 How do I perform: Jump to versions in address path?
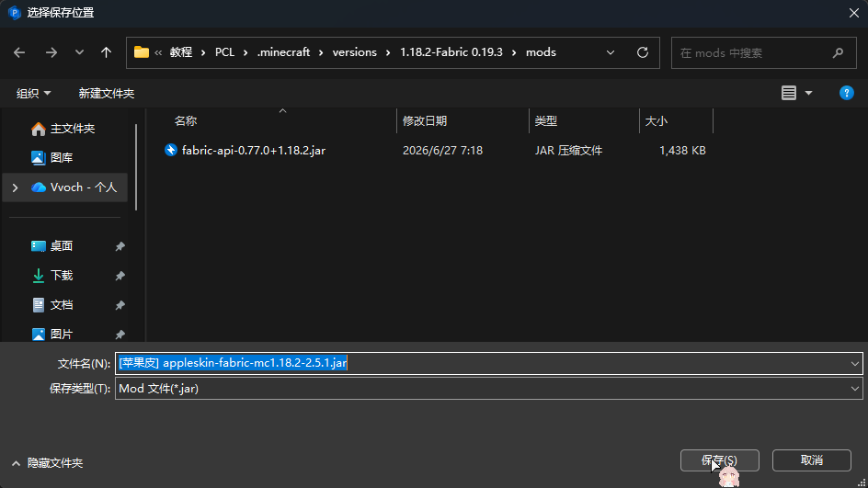pos(354,52)
